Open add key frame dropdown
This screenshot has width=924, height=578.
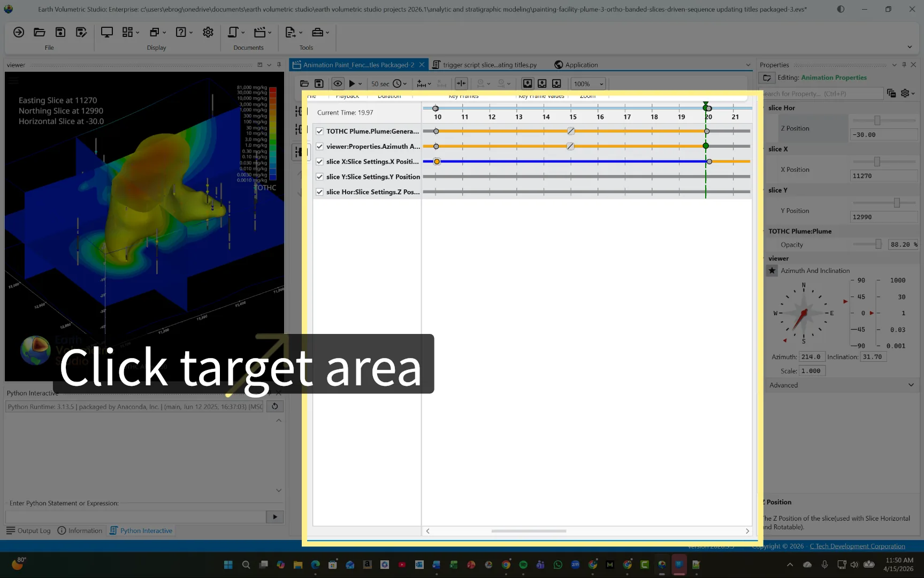pyautogui.click(x=424, y=83)
